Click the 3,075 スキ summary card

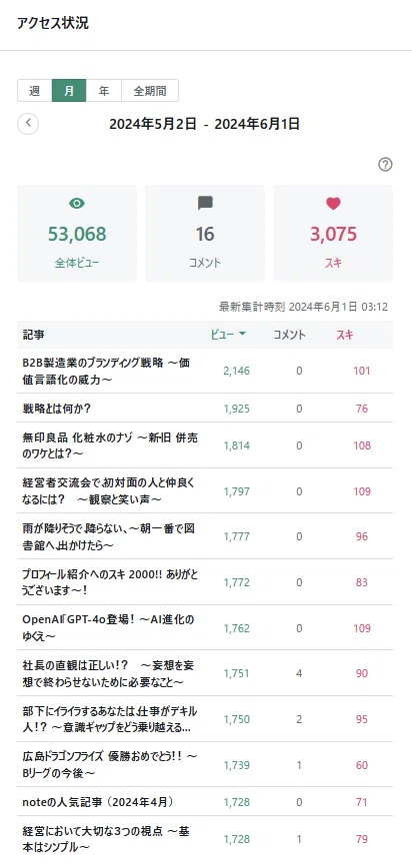(333, 233)
